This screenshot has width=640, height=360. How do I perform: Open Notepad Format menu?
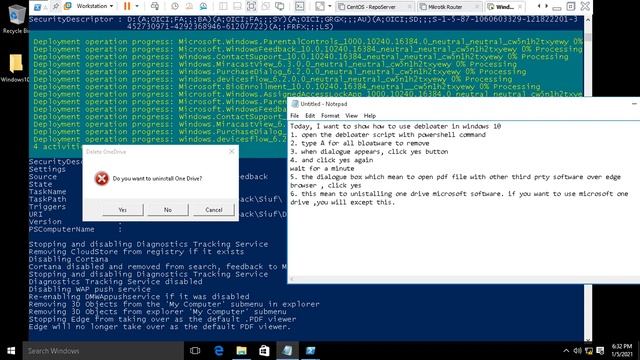(x=330, y=116)
